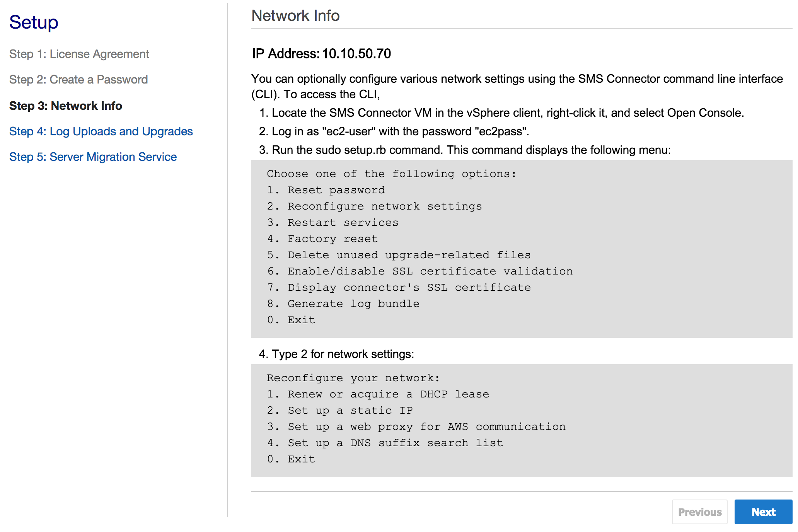Click the Previous button
Image resolution: width=798 pixels, height=532 pixels.
point(699,512)
